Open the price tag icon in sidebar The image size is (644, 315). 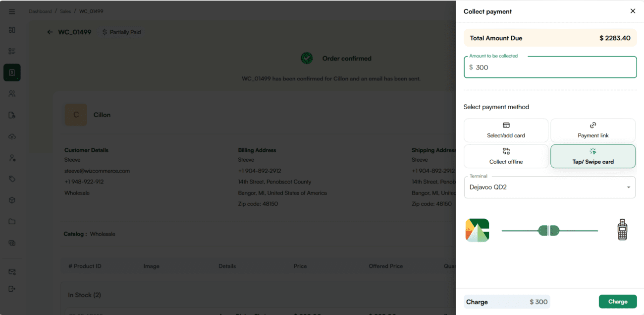[x=12, y=179]
